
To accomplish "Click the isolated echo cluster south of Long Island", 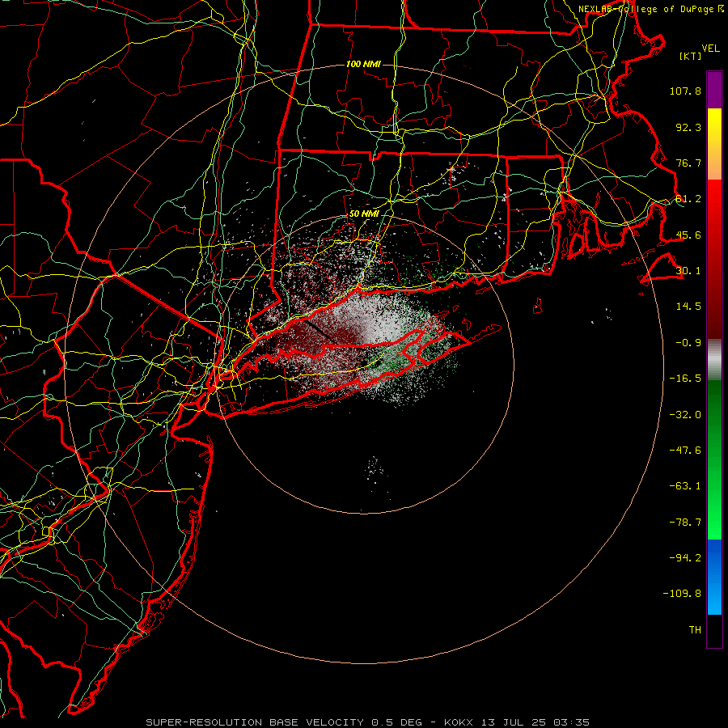I will pyautogui.click(x=375, y=470).
